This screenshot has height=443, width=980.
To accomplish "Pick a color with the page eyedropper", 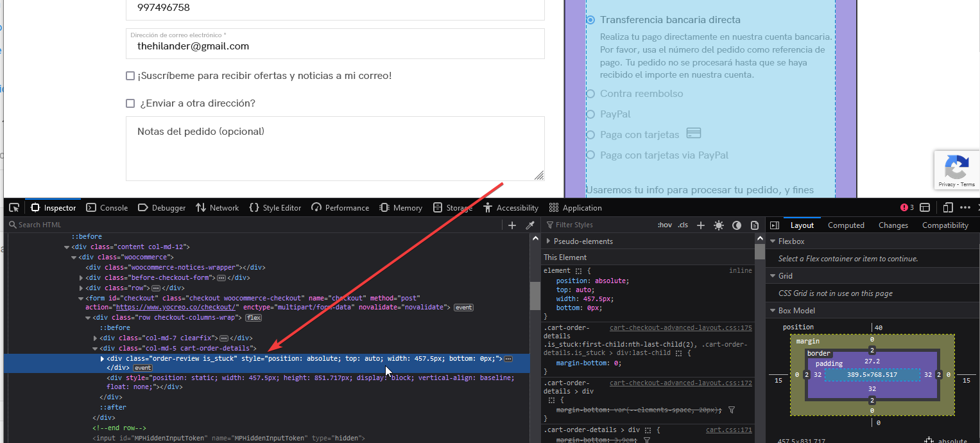I will click(530, 225).
